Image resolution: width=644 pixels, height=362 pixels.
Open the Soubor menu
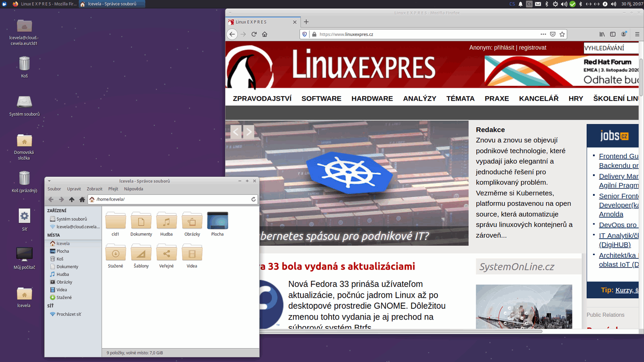coord(54,189)
